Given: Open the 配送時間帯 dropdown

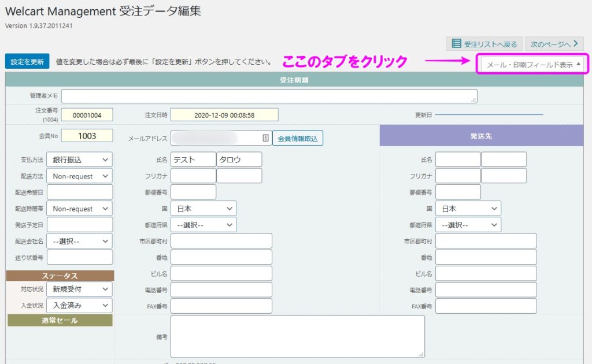Looking at the screenshot, I should click(80, 209).
